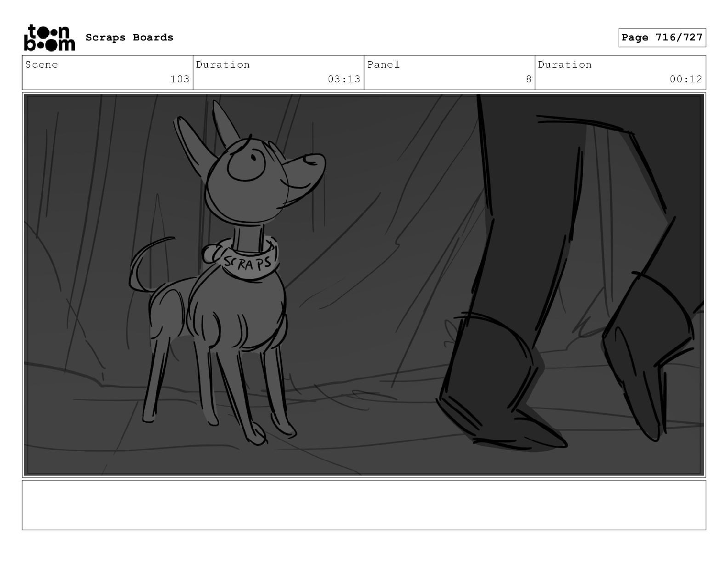Click the "Page 716/727" indicator
Image resolution: width=728 pixels, height=563 pixels.
tap(662, 38)
